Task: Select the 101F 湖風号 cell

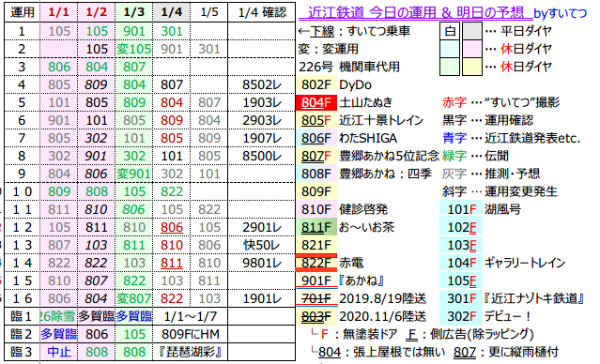Action: (x=461, y=209)
